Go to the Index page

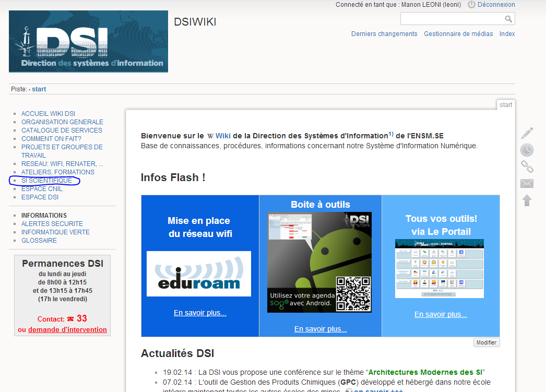coord(507,34)
